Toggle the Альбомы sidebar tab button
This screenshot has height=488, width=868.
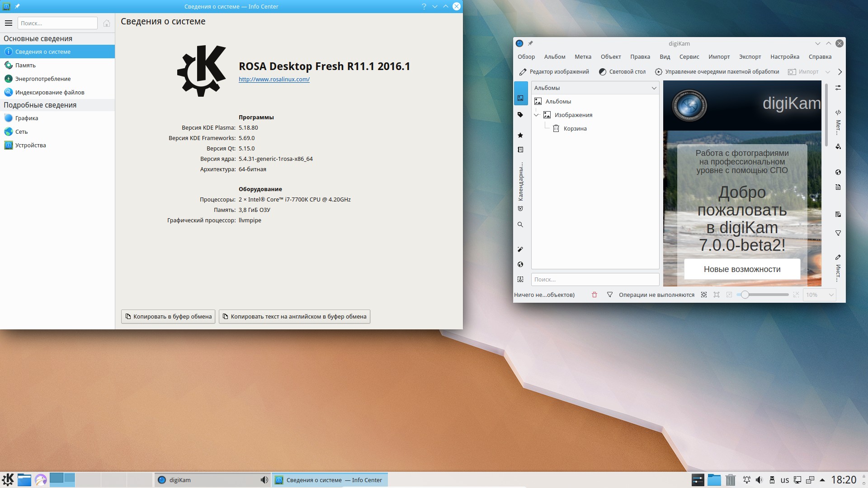point(520,97)
